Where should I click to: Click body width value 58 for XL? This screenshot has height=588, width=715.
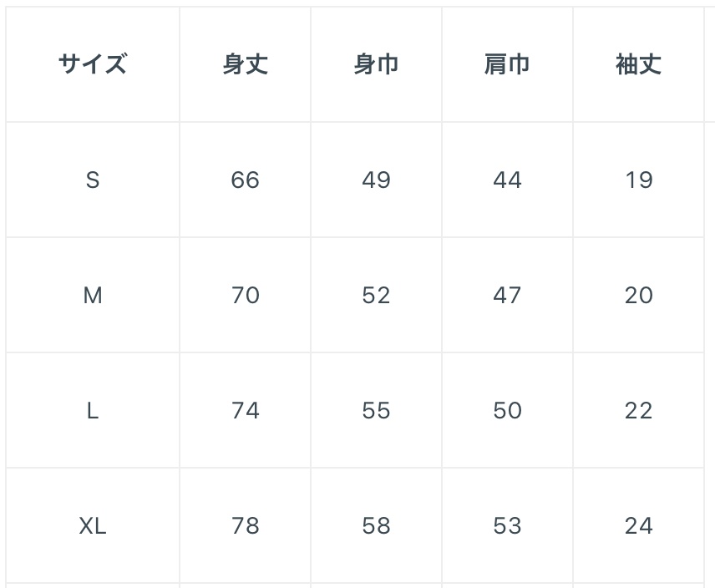[x=376, y=525]
